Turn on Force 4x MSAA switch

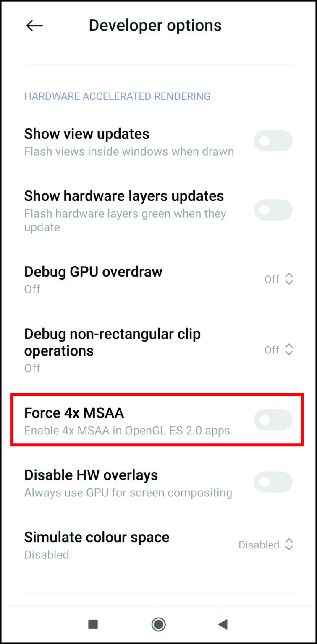[x=273, y=420]
